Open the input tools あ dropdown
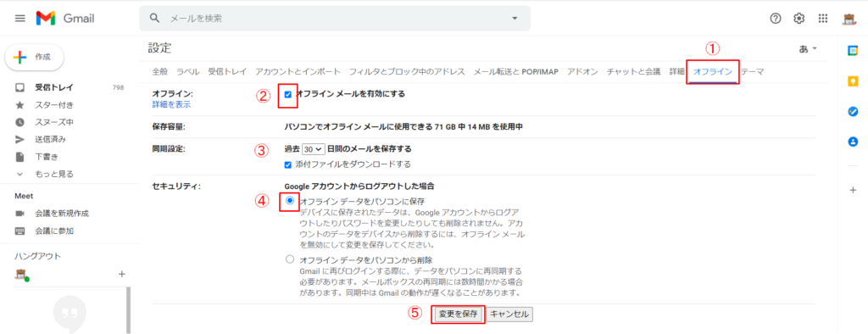 coord(808,48)
